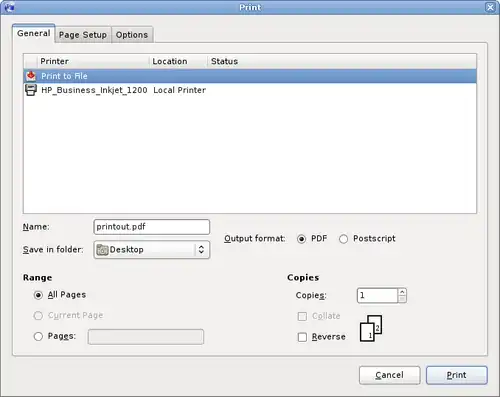Switch to the Page Setup tab
Screen dimensions: 500x397
coord(83,35)
